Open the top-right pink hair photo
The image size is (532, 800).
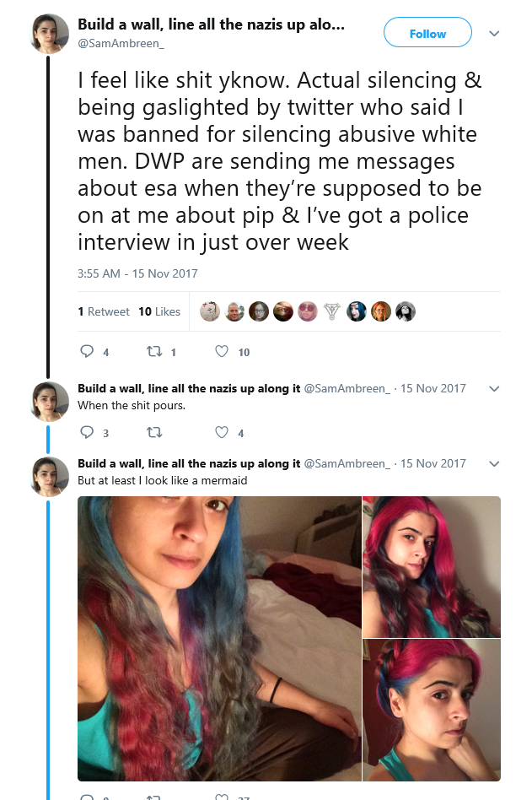tap(432, 567)
